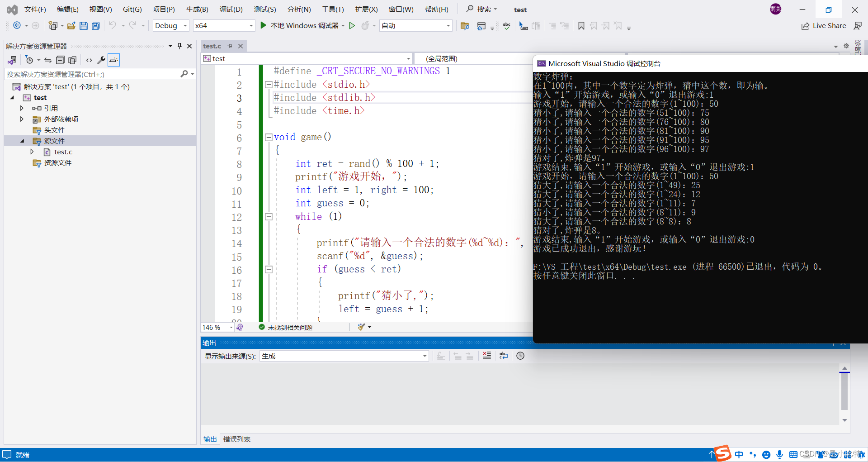Create a new project from the toolbar
The image size is (868, 462).
click(53, 26)
